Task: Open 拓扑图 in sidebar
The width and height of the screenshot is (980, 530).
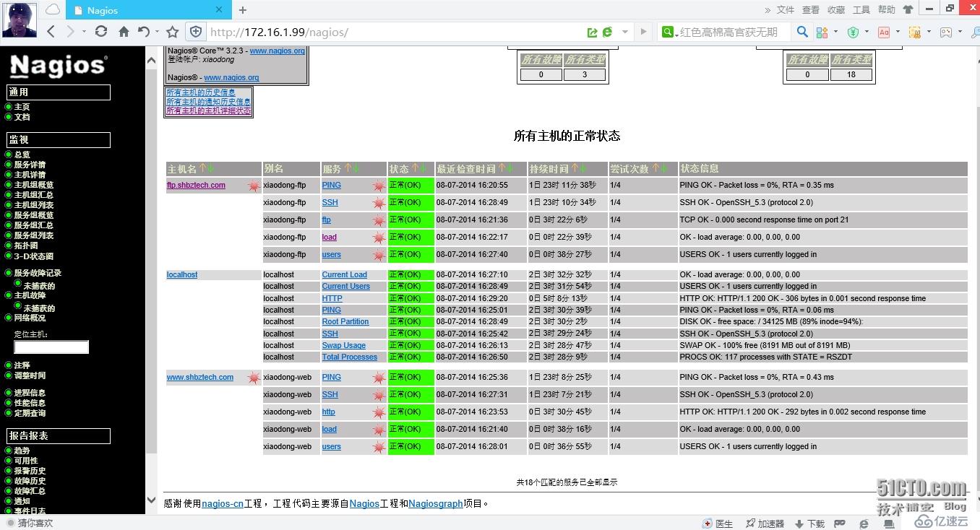Action: point(26,246)
